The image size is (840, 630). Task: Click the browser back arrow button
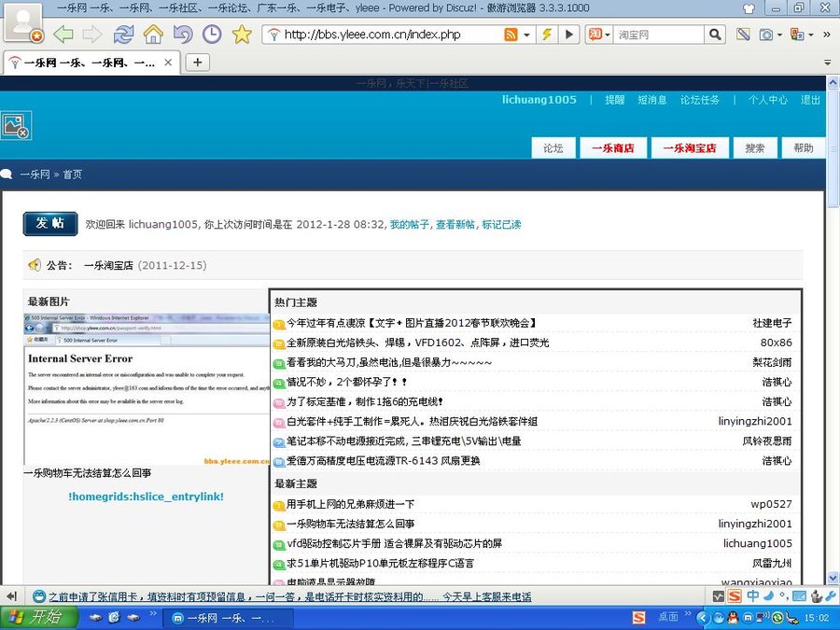coord(63,35)
